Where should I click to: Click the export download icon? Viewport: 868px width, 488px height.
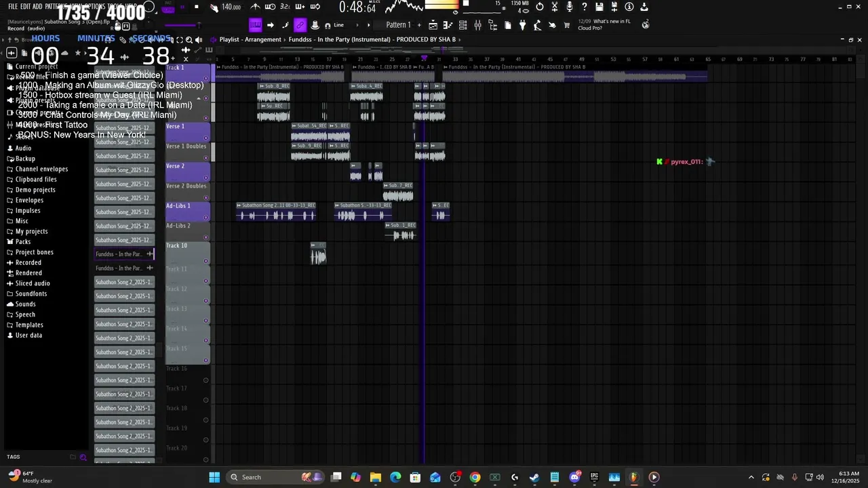[x=644, y=7]
